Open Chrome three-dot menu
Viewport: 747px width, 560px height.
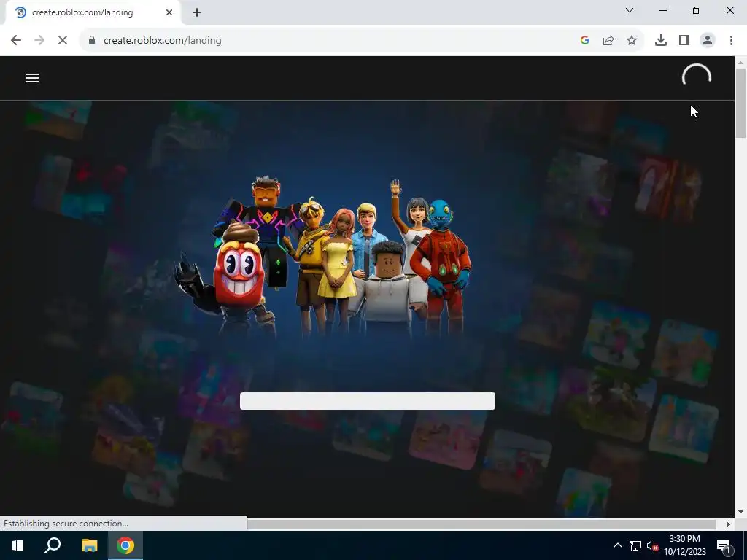tap(731, 41)
